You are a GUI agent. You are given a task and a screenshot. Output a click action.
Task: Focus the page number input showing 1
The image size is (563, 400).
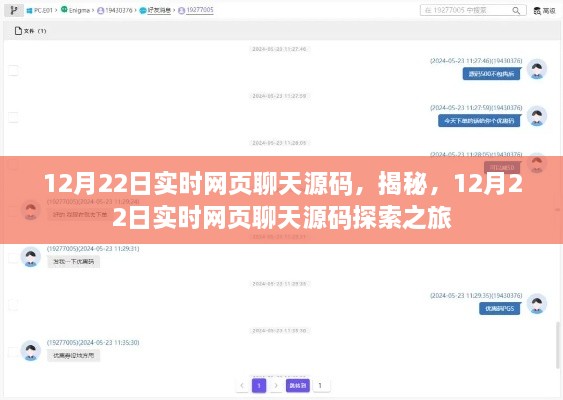(321, 386)
